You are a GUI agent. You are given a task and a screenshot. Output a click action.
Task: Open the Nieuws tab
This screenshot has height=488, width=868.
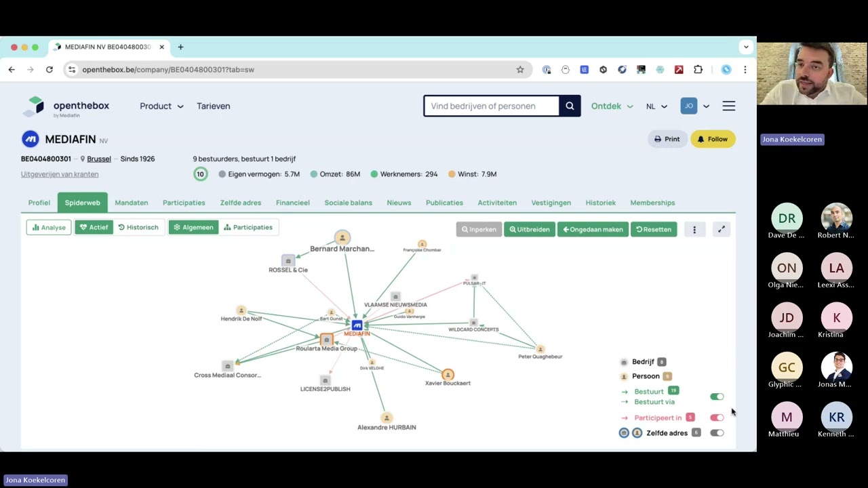coord(399,203)
